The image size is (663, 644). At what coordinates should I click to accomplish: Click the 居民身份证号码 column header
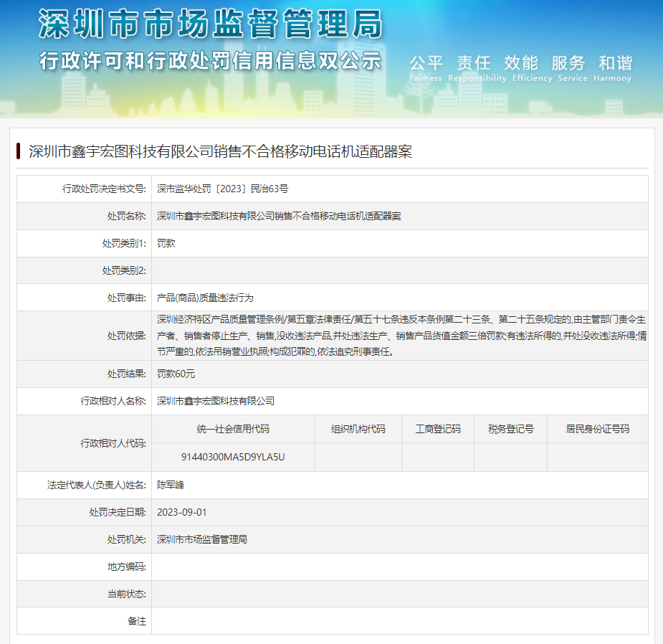pos(598,429)
